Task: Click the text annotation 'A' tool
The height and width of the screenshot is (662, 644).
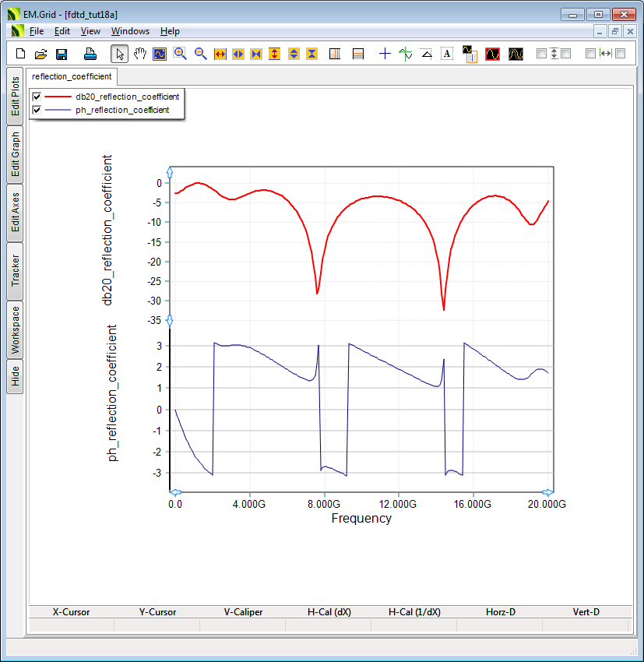Action: [447, 54]
